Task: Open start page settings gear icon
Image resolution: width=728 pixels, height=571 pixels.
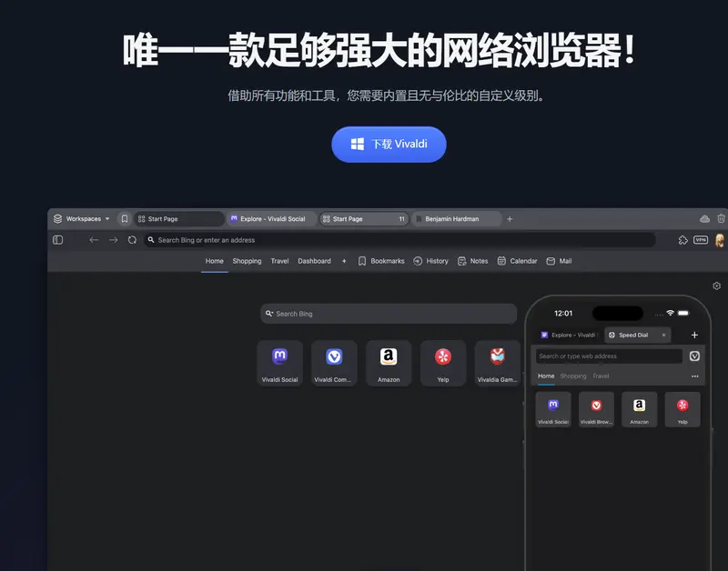Action: pos(716,285)
